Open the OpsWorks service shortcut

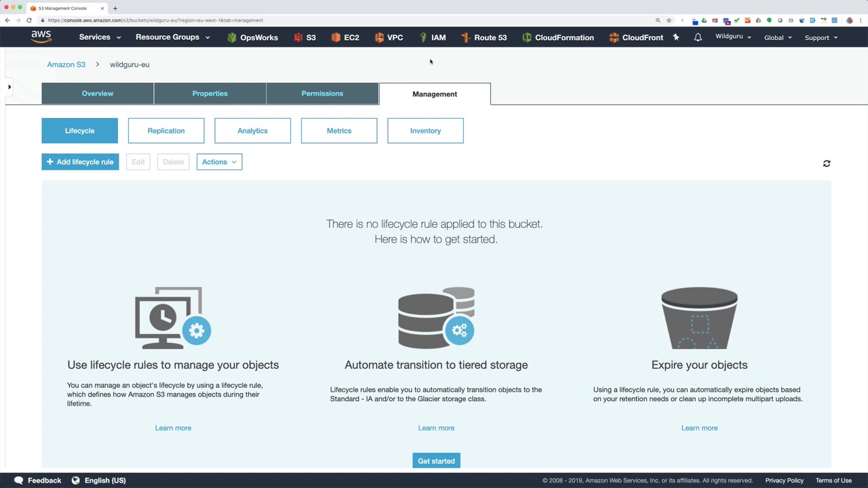point(252,37)
